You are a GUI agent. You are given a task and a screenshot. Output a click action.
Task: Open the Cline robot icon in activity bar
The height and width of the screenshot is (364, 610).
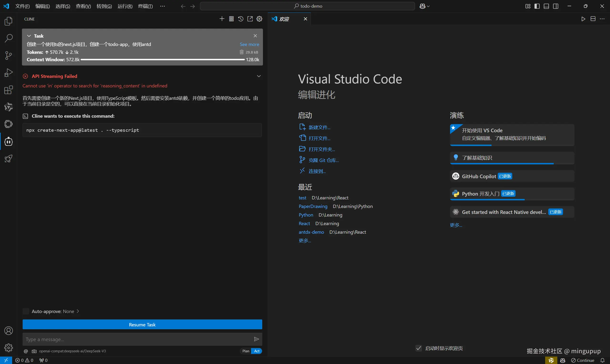pyautogui.click(x=9, y=142)
